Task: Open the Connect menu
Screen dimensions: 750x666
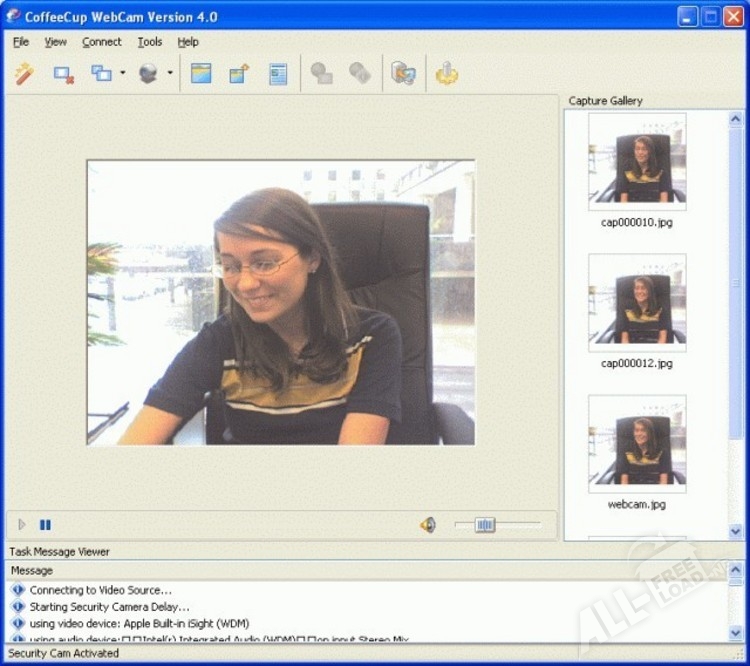Action: (x=101, y=42)
